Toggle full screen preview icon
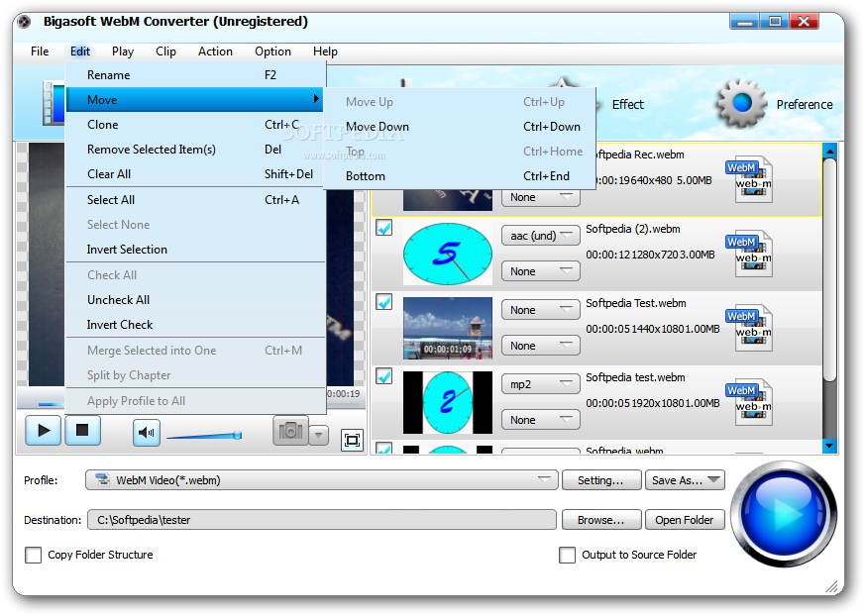 (352, 440)
